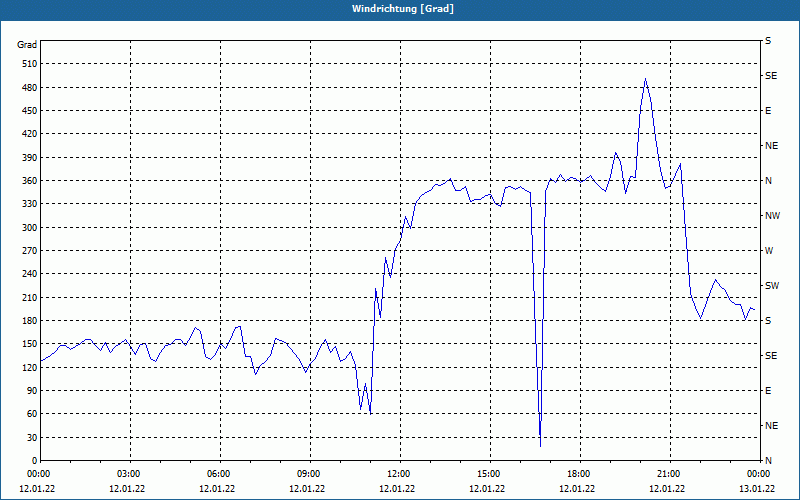800x500 pixels.
Task: Pick the 390 degree axis label
Action: (30, 158)
